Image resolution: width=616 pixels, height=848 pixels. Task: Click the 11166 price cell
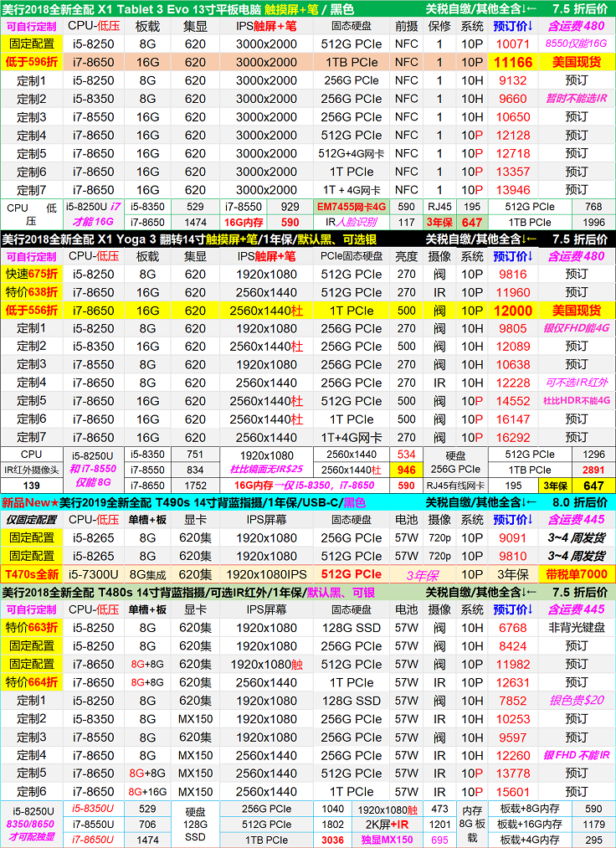[512, 63]
